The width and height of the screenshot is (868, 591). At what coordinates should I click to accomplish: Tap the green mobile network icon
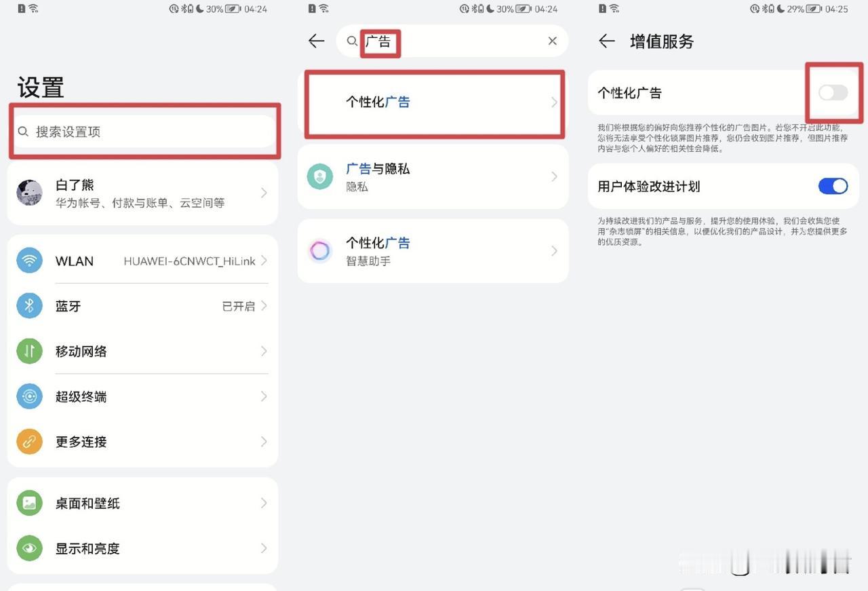[29, 351]
